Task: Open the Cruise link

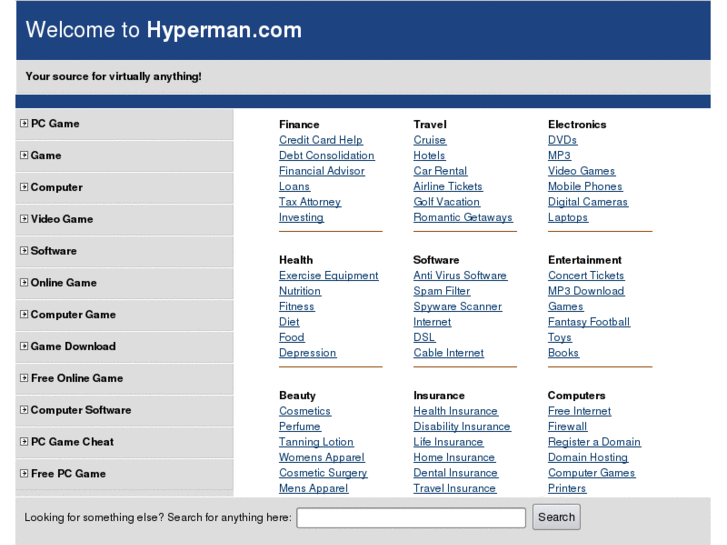Action: 430,140
